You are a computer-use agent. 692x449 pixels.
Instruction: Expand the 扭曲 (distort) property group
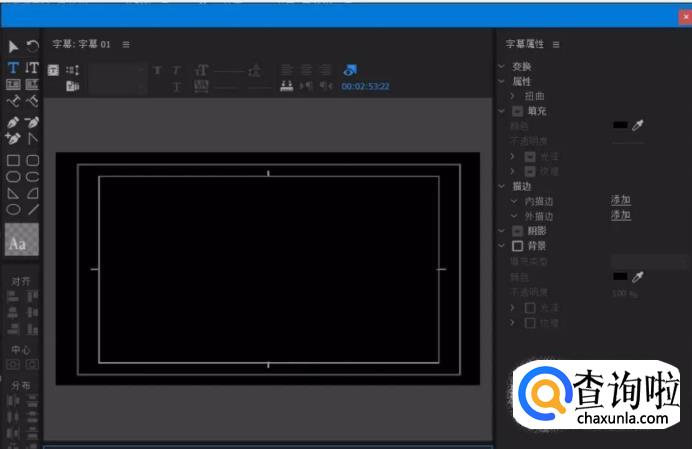point(513,96)
